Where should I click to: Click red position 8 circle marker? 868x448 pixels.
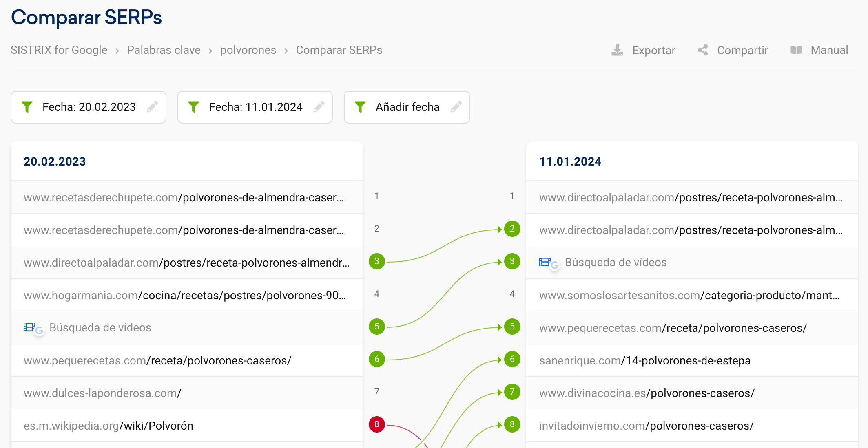click(x=376, y=424)
